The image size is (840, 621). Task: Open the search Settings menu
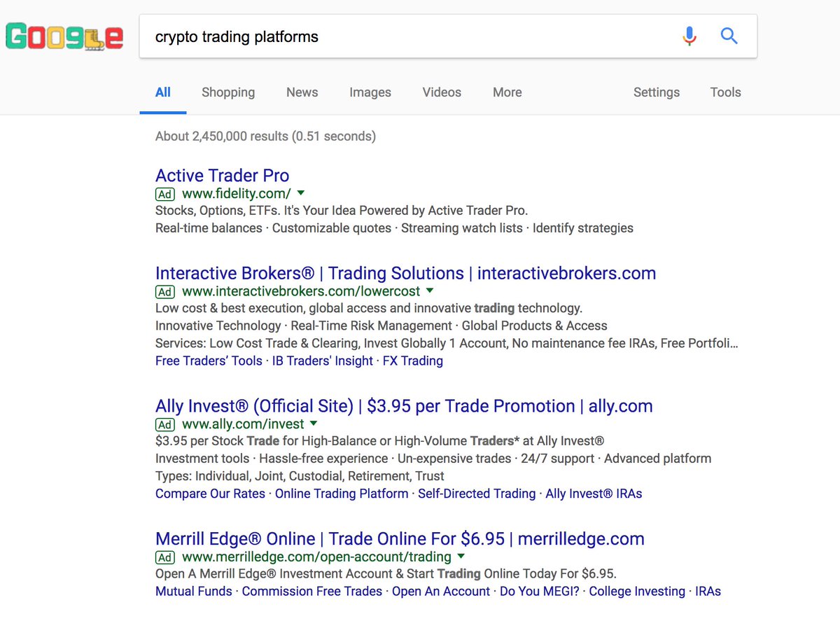pos(657,92)
